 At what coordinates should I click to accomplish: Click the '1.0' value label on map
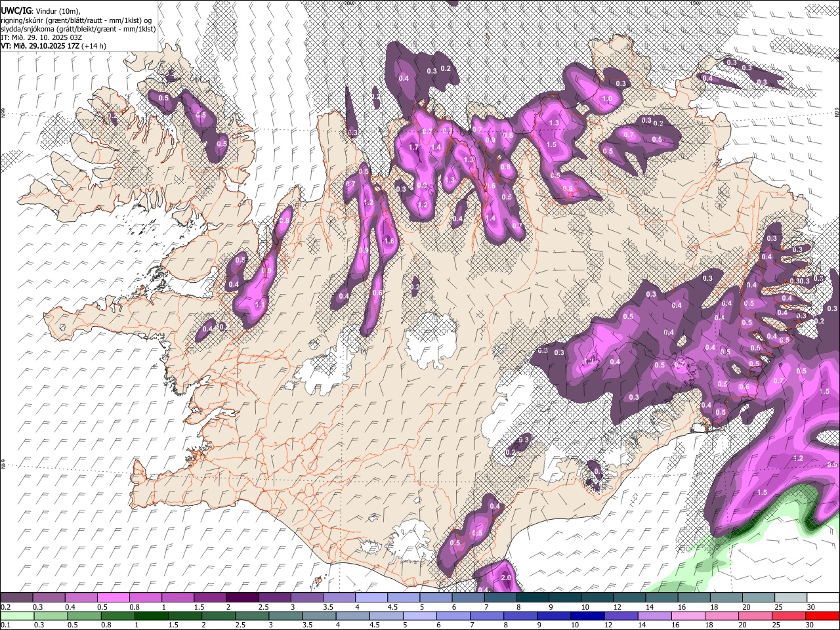(x=607, y=99)
